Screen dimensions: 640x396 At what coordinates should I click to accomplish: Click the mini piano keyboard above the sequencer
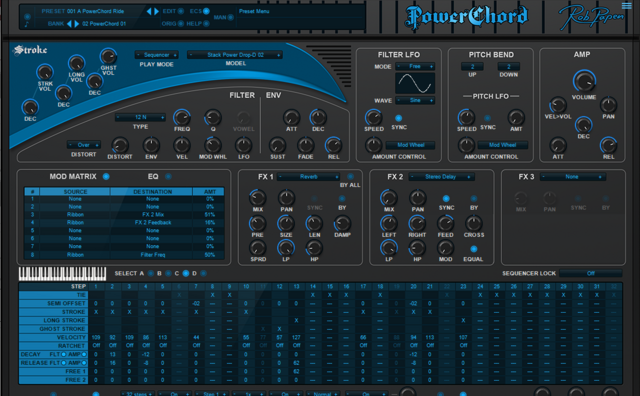(62, 274)
